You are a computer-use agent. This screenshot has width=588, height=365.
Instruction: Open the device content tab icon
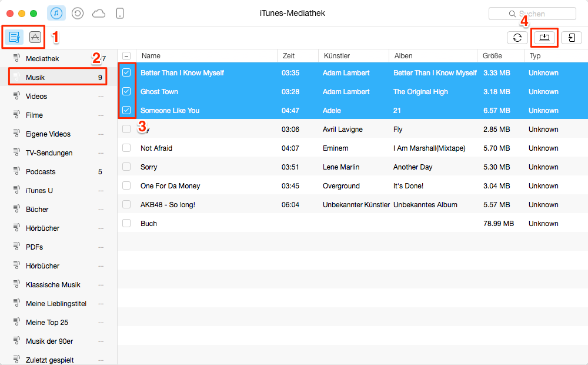[119, 14]
